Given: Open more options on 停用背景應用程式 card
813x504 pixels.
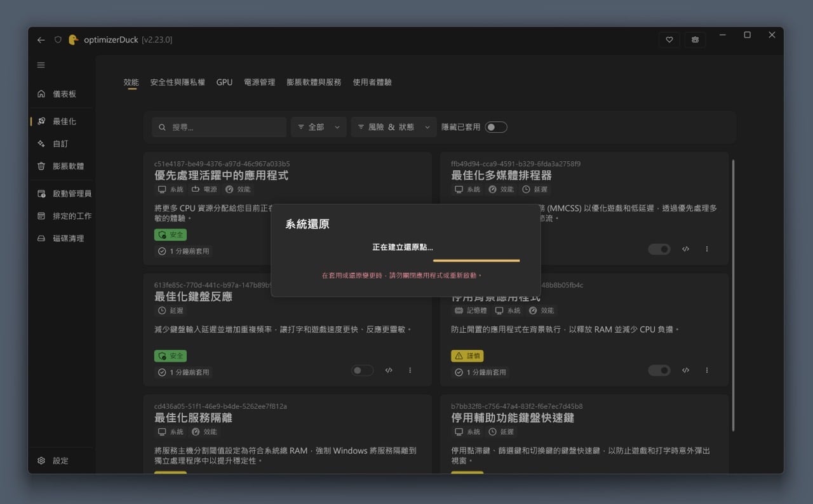Looking at the screenshot, I should tap(707, 370).
